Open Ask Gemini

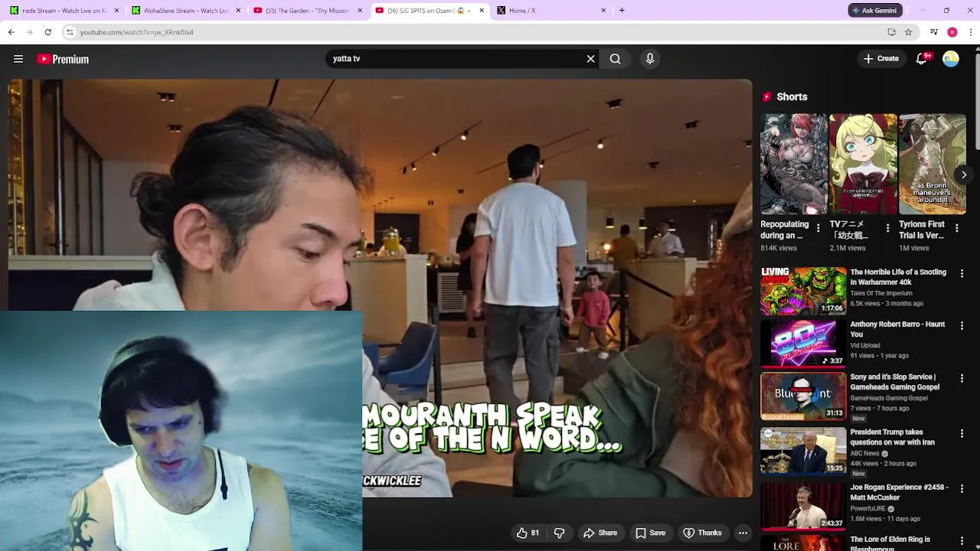click(x=875, y=10)
